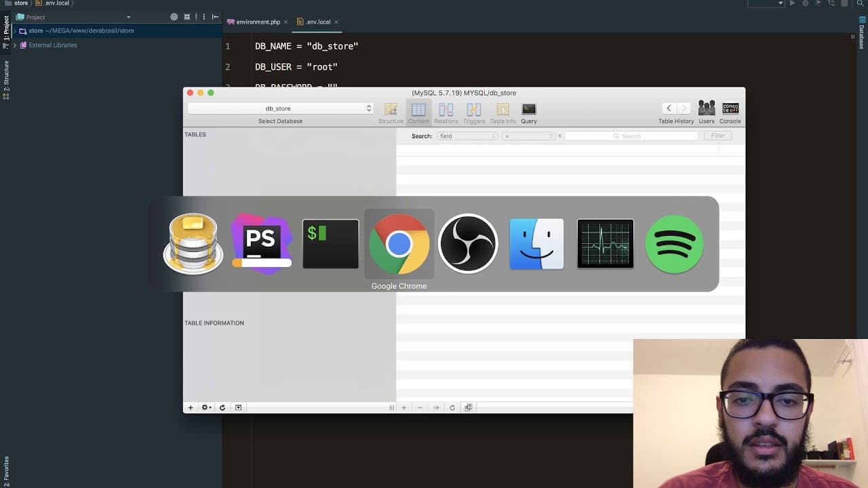Hide the Project tool window
This screenshot has height=488, width=868.
click(216, 17)
